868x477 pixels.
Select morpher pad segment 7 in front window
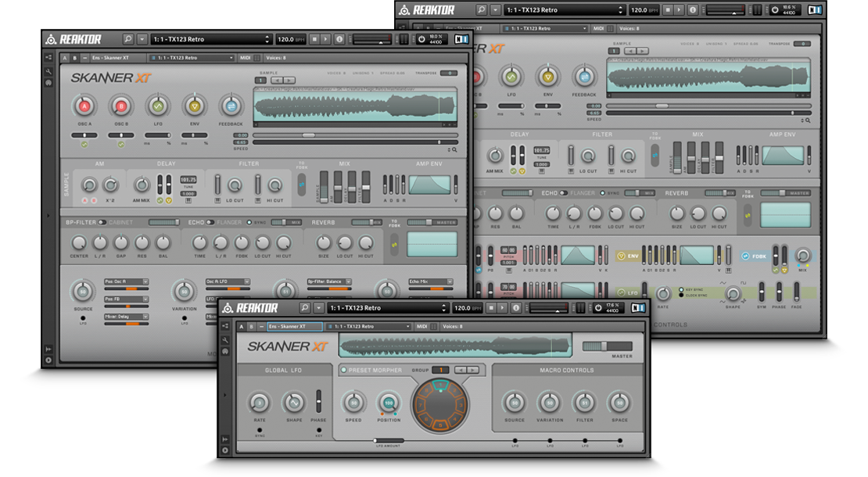point(420,404)
